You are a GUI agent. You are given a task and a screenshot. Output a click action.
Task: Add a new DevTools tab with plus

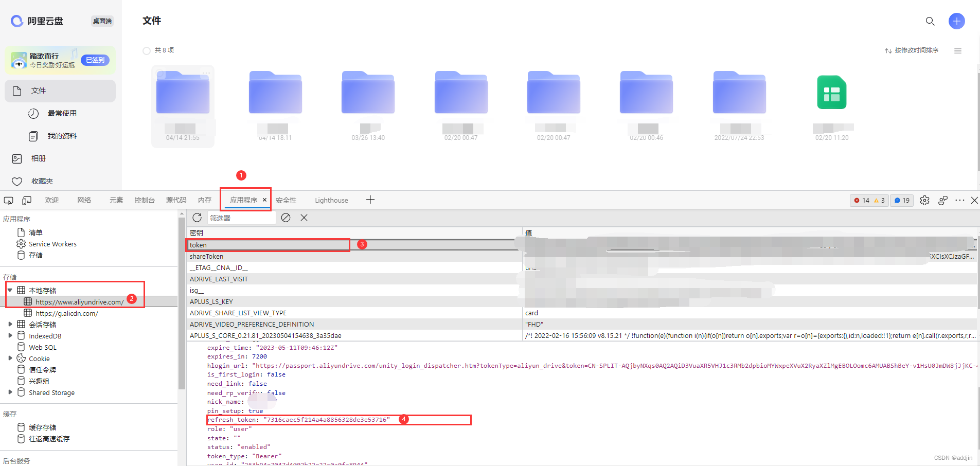point(370,200)
